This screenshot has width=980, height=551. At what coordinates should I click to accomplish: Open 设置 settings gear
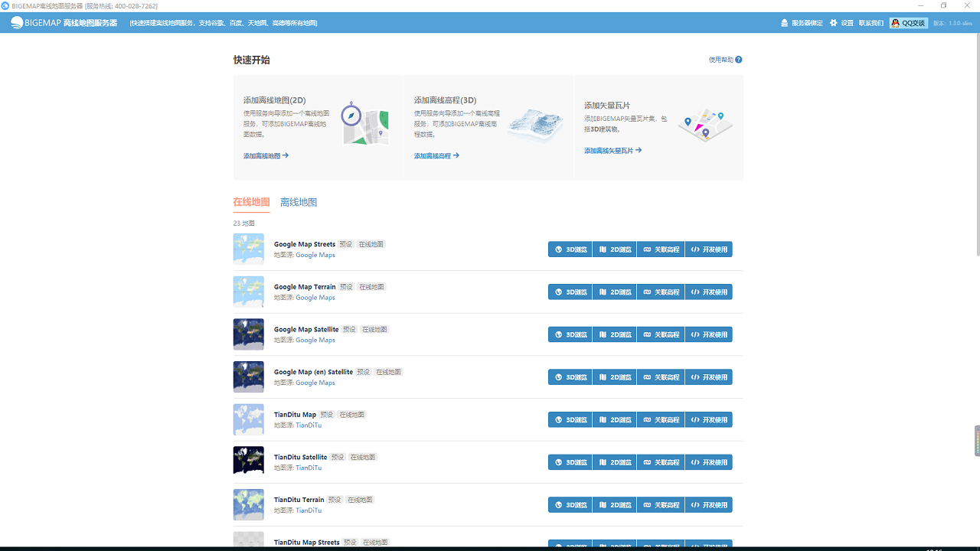[x=841, y=23]
